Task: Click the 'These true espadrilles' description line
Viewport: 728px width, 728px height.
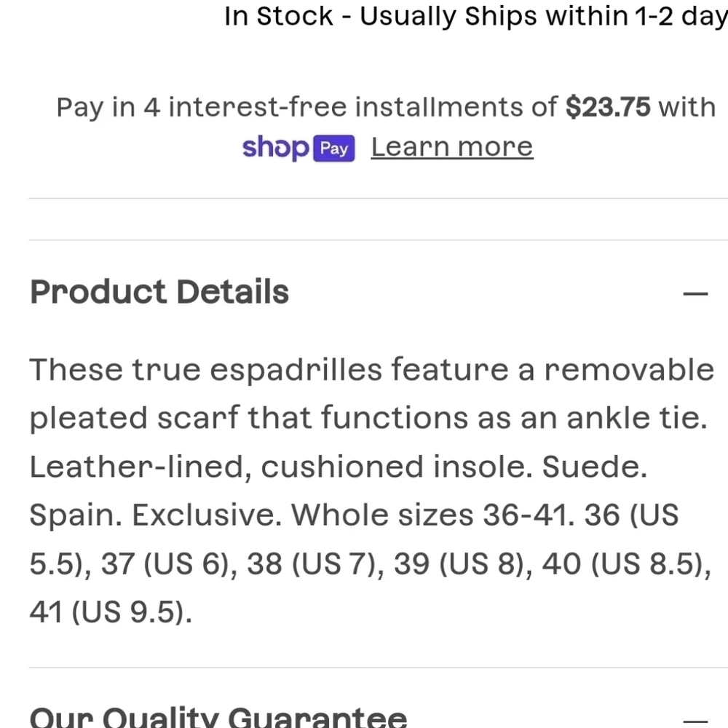Action: tap(371, 370)
